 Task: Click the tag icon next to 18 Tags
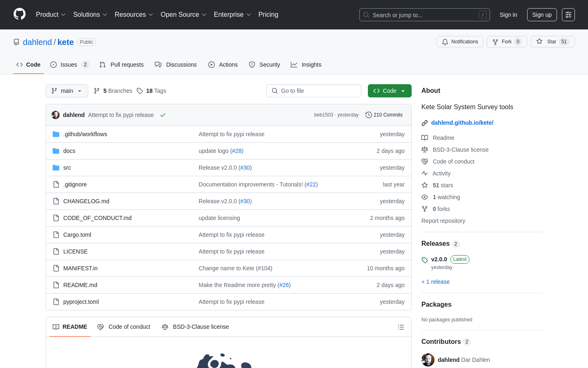coord(140,91)
